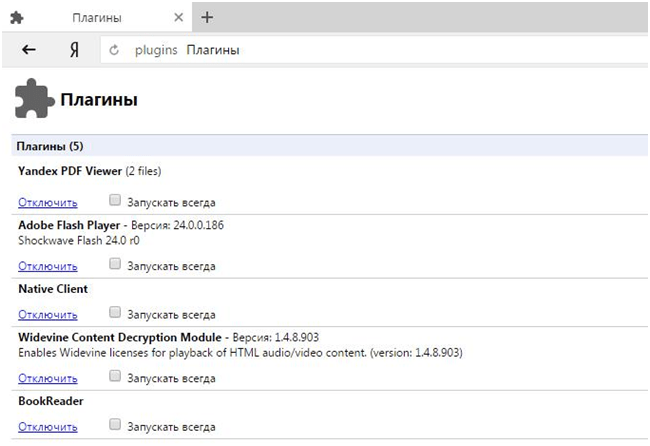
Task: Close the Плагины tab
Action: point(178,17)
